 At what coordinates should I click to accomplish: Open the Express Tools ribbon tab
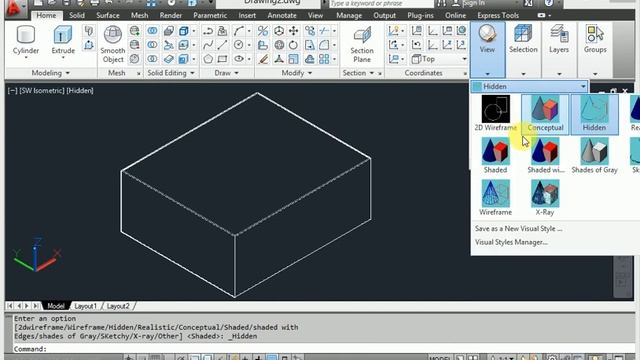click(498, 15)
